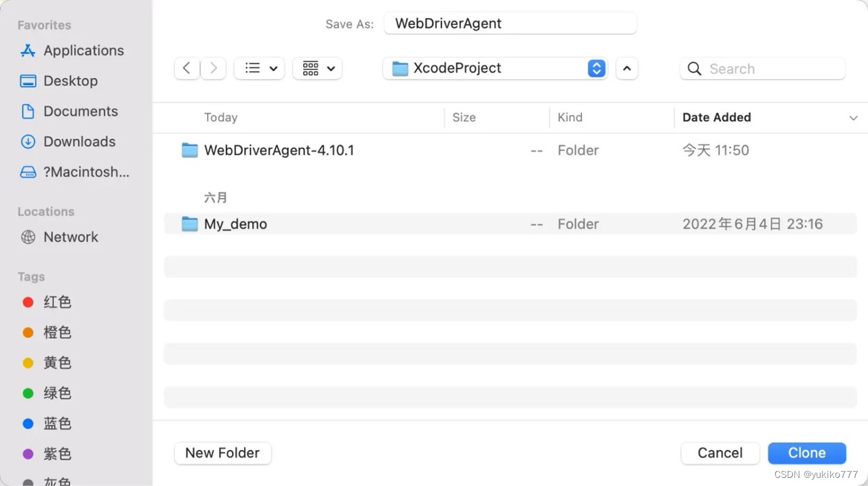
Task: Click the Save As name field
Action: (x=510, y=23)
